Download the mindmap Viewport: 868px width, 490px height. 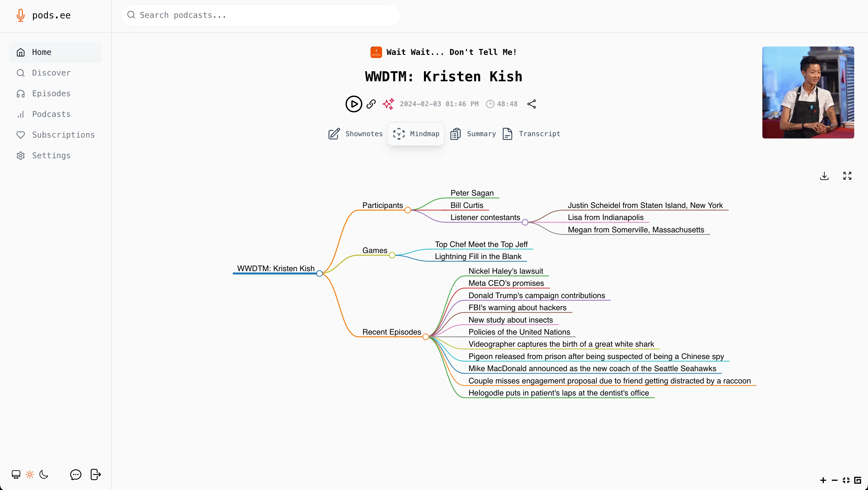tap(824, 176)
